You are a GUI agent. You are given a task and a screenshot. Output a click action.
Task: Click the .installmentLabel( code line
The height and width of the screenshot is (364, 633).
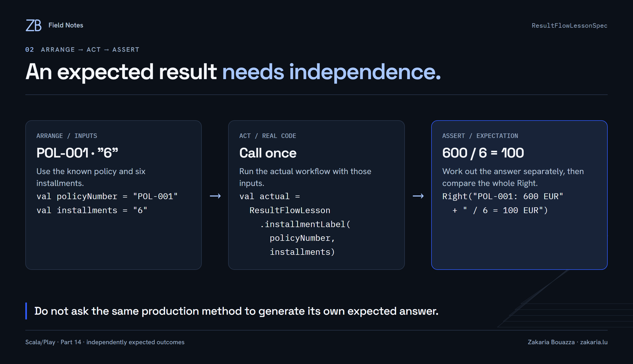pyautogui.click(x=305, y=224)
